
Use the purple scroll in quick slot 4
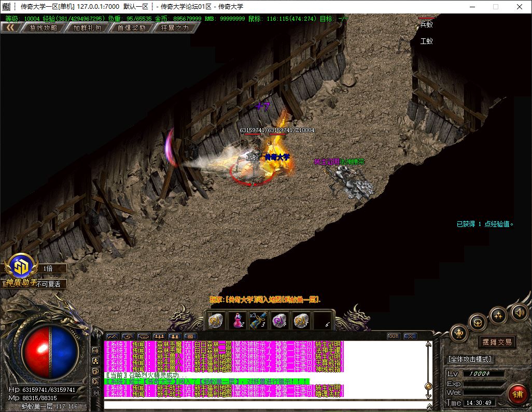point(279,321)
